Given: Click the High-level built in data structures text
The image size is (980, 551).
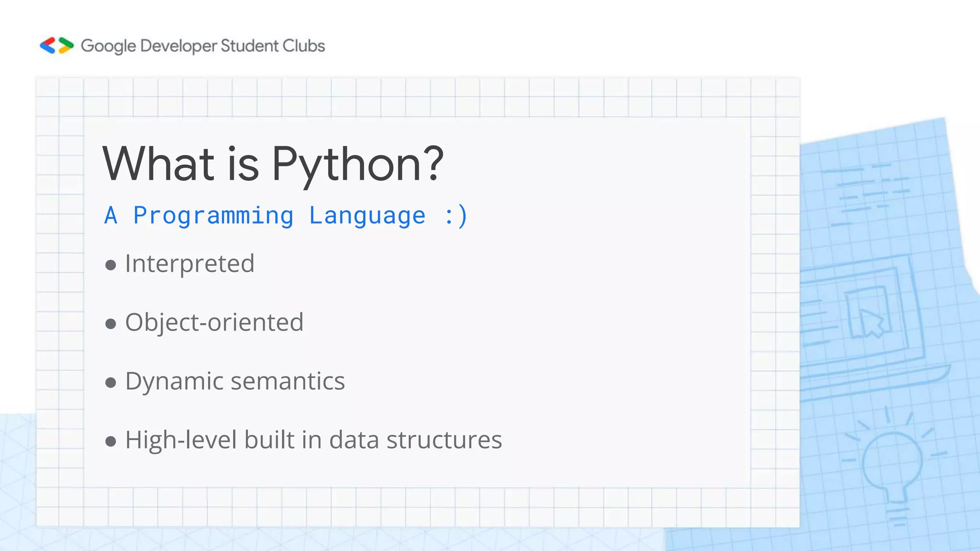Looking at the screenshot, I should [313, 440].
